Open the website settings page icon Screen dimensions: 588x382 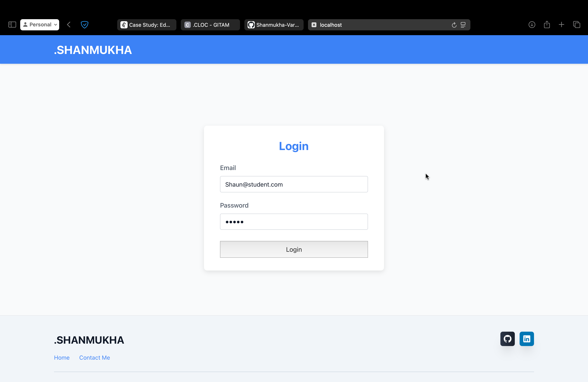tap(463, 25)
